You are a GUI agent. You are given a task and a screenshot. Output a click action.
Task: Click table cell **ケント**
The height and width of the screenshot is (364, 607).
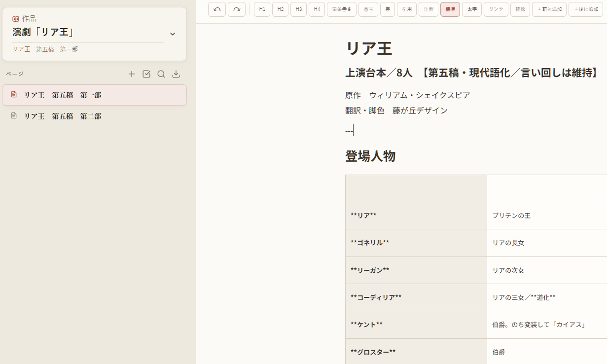pyautogui.click(x=416, y=325)
